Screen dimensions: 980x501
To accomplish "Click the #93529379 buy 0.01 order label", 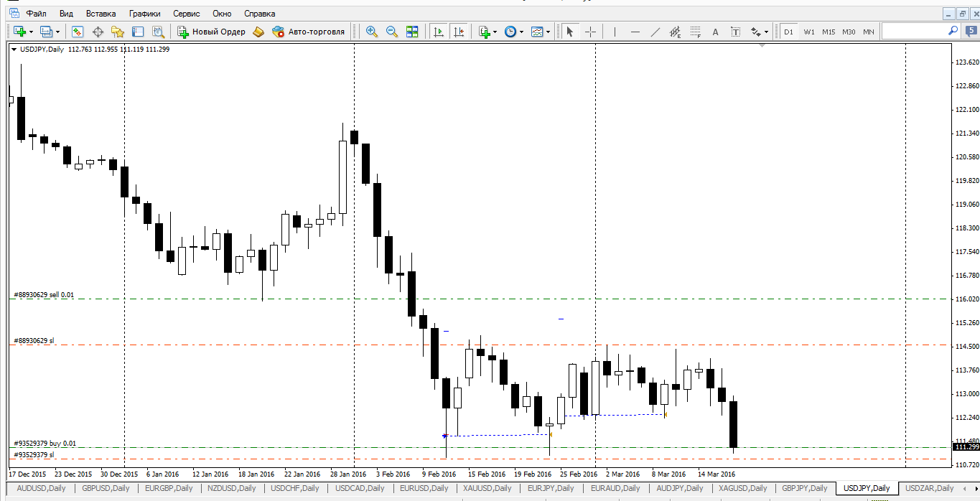I will [x=45, y=444].
